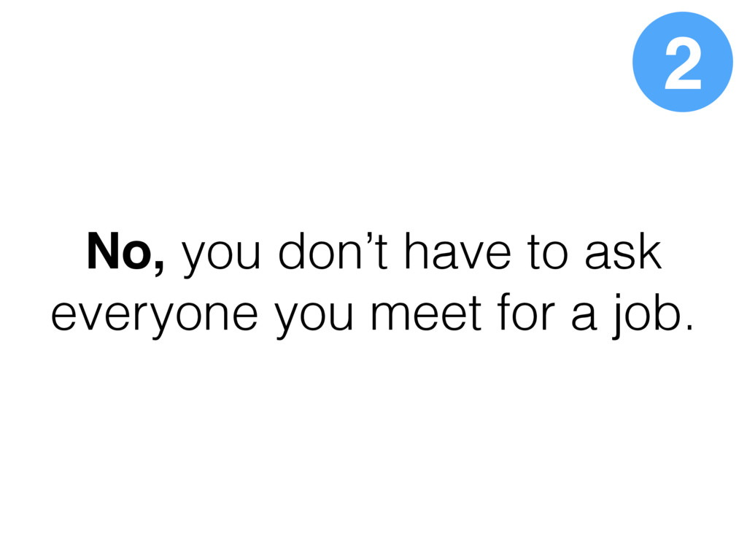747x560 pixels.
Task: Click the bold word "No,"
Action: pos(125,252)
